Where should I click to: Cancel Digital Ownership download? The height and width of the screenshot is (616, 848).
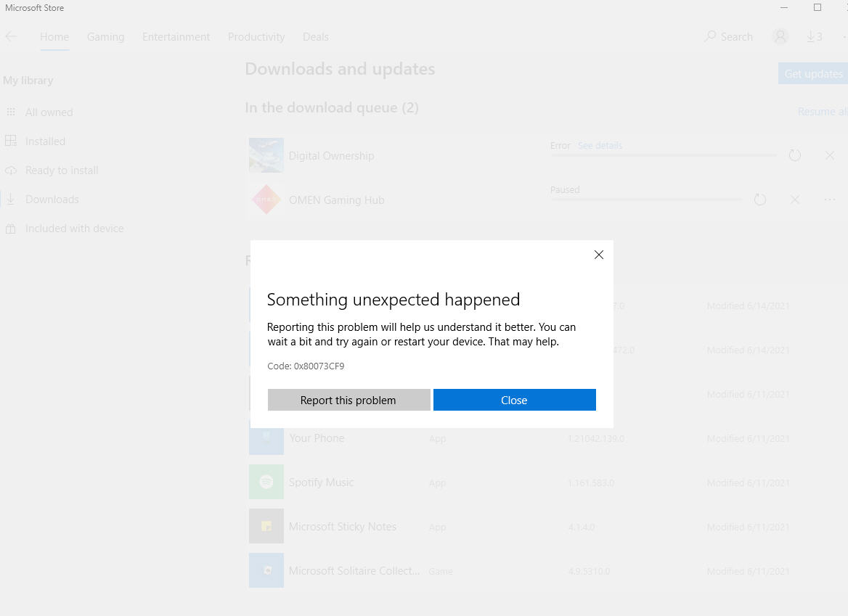pyautogui.click(x=830, y=155)
